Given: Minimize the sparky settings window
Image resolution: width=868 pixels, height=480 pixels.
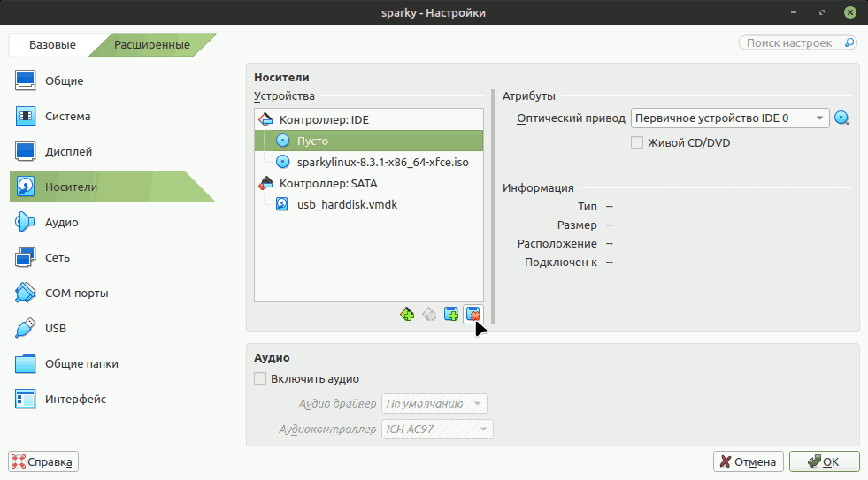Looking at the screenshot, I should tap(794, 12).
